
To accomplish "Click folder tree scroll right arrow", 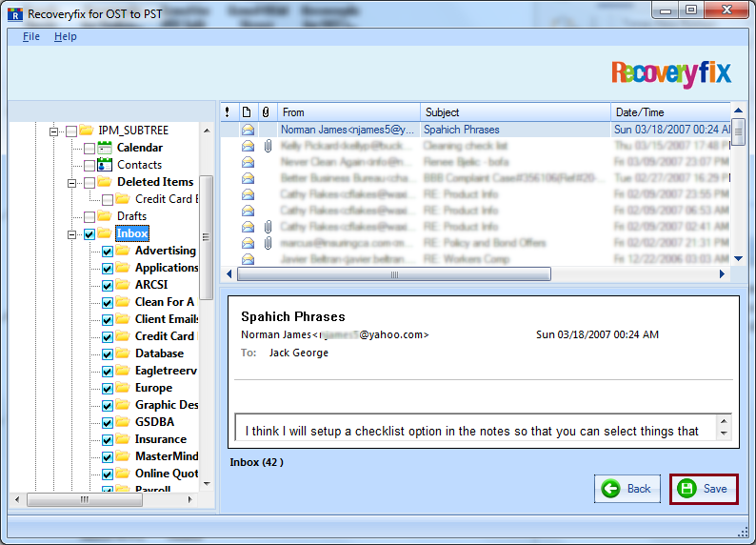I will tap(190, 499).
